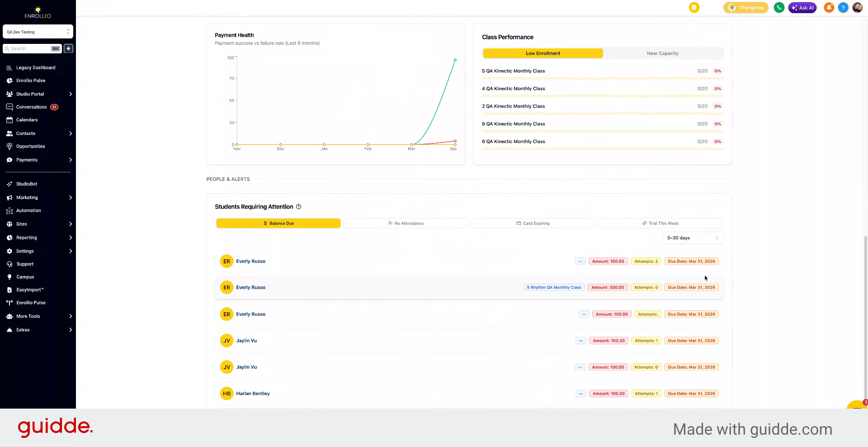Select the Low Enrollment tab

(543, 53)
